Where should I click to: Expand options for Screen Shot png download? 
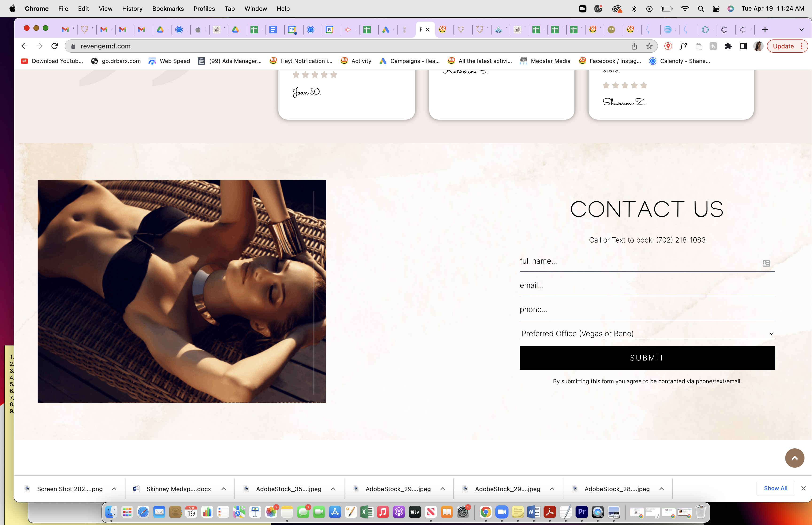tap(114, 489)
